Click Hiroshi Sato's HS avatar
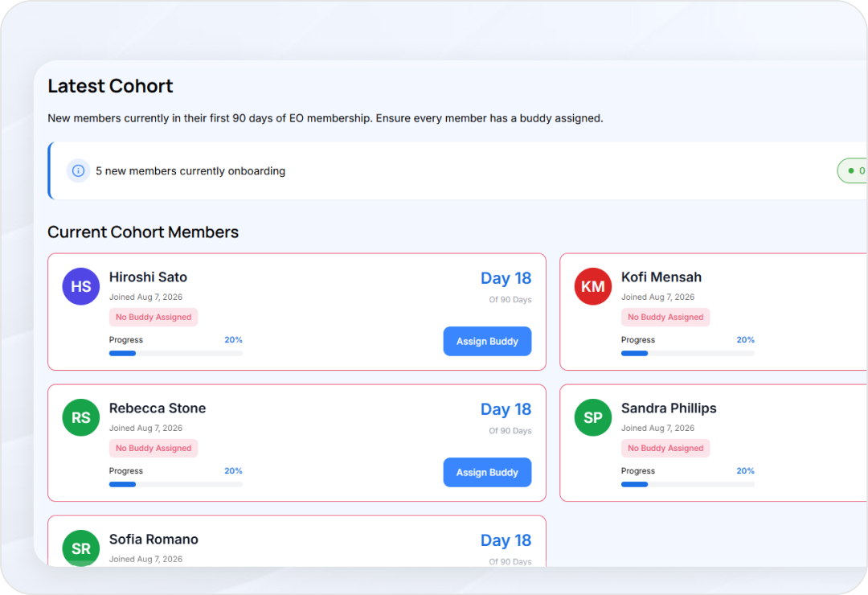 point(81,286)
